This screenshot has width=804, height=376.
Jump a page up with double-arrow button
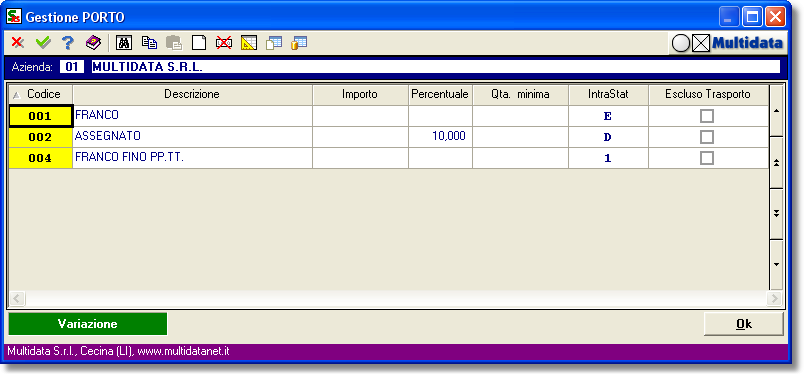776,163
